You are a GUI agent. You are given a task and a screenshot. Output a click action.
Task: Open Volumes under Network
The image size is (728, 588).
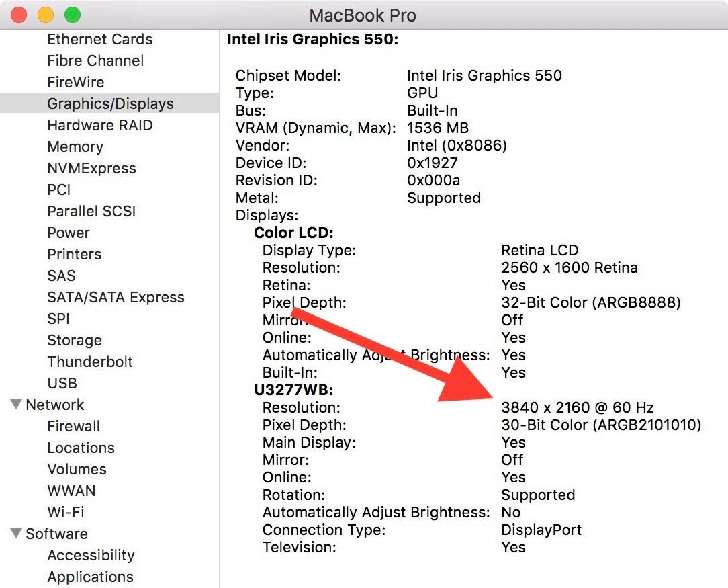click(77, 469)
